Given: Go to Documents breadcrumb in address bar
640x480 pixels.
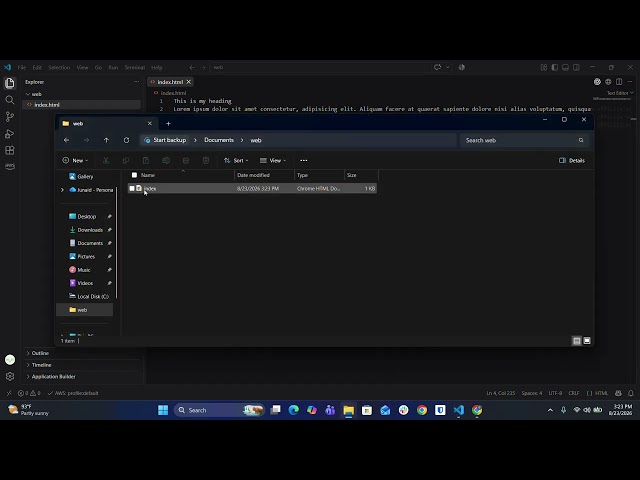Looking at the screenshot, I should 219,140.
